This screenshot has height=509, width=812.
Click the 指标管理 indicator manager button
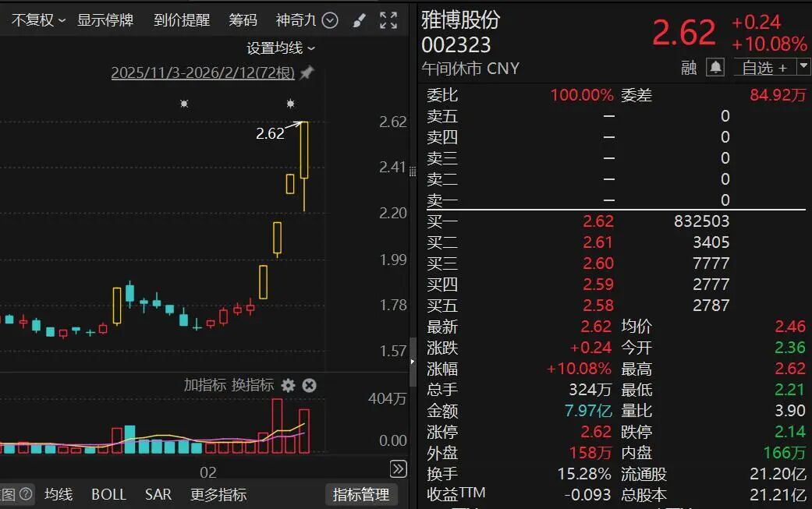pyautogui.click(x=361, y=493)
